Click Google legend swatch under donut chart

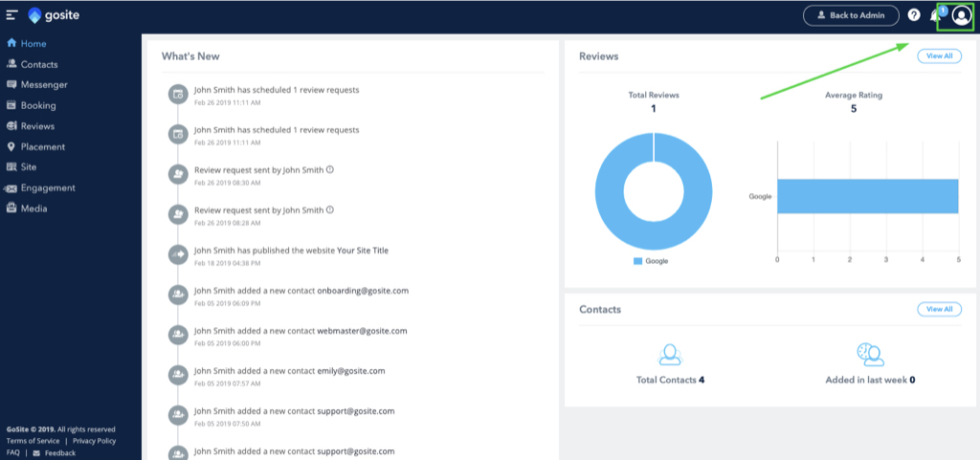tap(637, 261)
